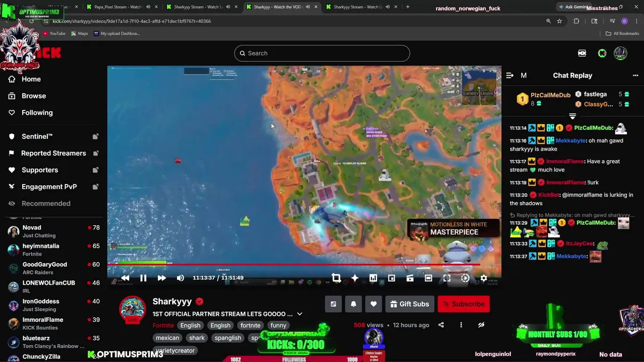Open YouTube bookmark

pyautogui.click(x=54, y=34)
